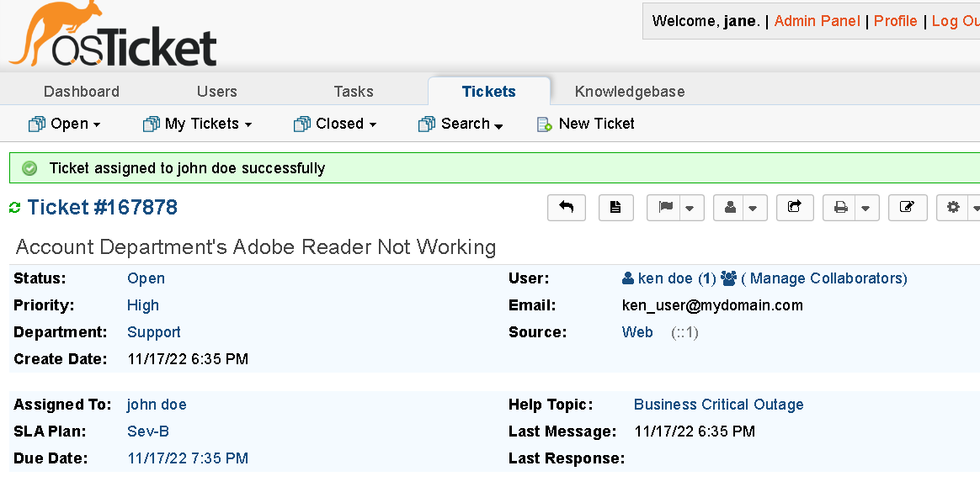Click the gear icon for more actions

tap(954, 207)
